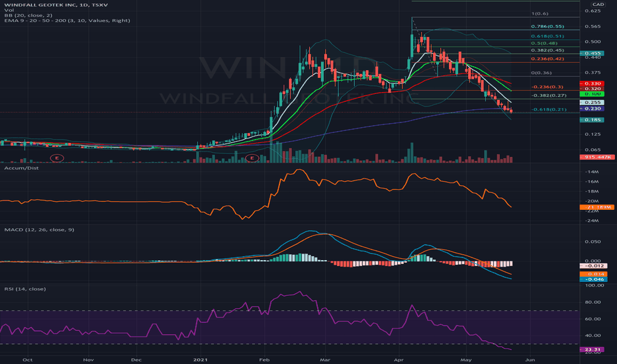Select the Fib level label 1(0.6)
The height and width of the screenshot is (364, 617).
click(540, 13)
